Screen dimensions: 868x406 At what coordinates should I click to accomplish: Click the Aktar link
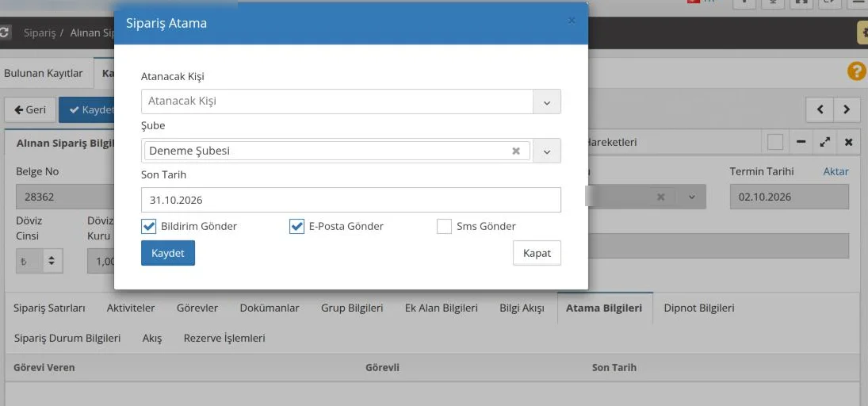pos(835,172)
